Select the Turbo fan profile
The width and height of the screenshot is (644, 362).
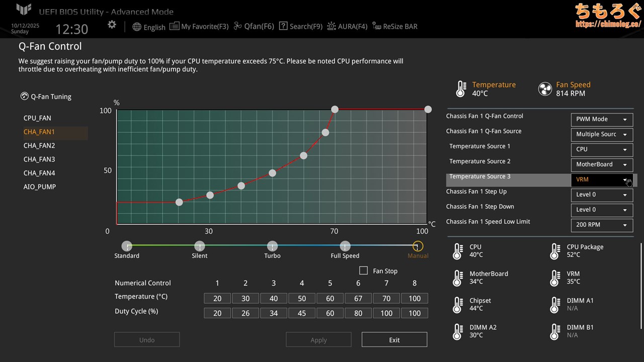[272, 246]
